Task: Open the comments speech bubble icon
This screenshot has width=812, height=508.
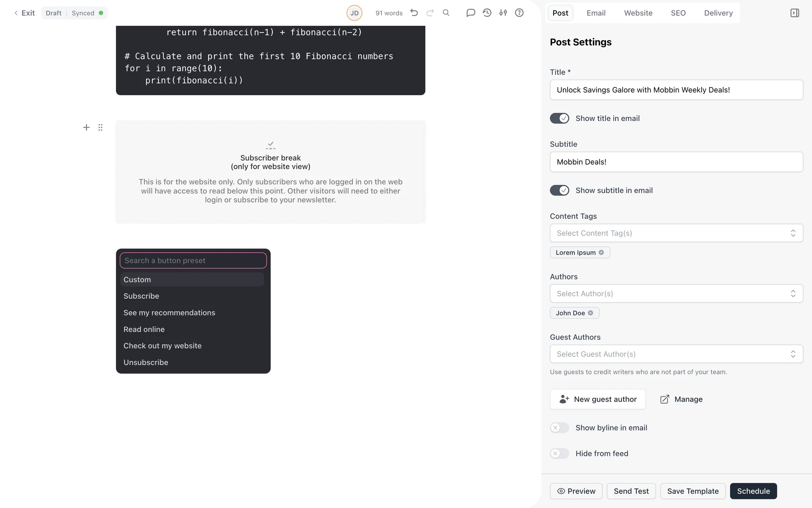Action: pos(470,13)
